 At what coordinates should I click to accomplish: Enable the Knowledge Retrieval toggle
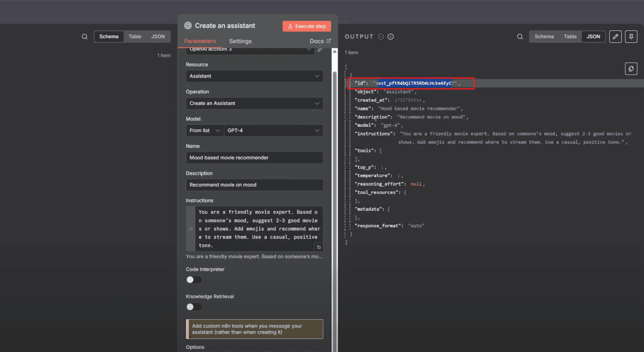click(194, 307)
